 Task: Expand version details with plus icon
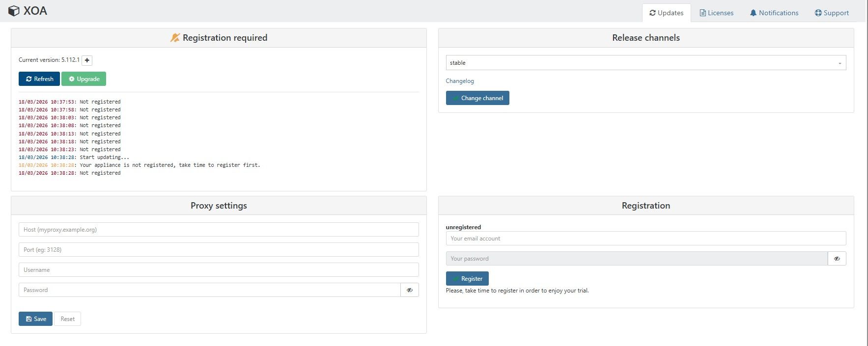(87, 60)
